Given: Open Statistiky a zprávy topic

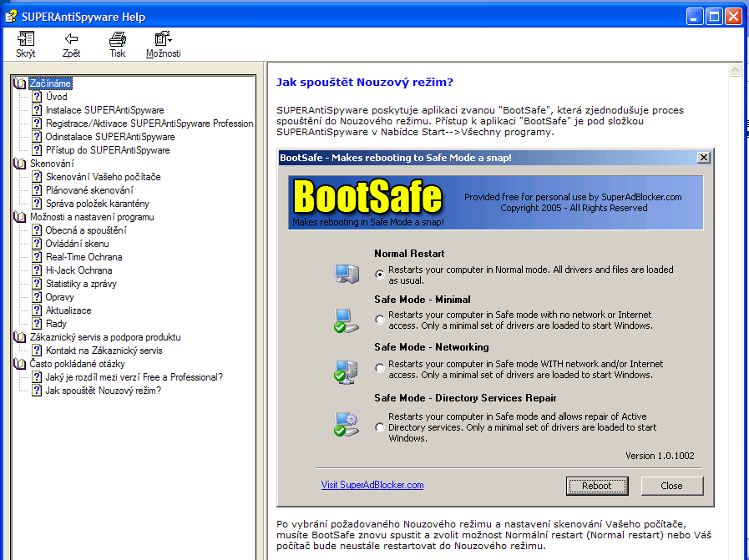Looking at the screenshot, I should click(81, 284).
